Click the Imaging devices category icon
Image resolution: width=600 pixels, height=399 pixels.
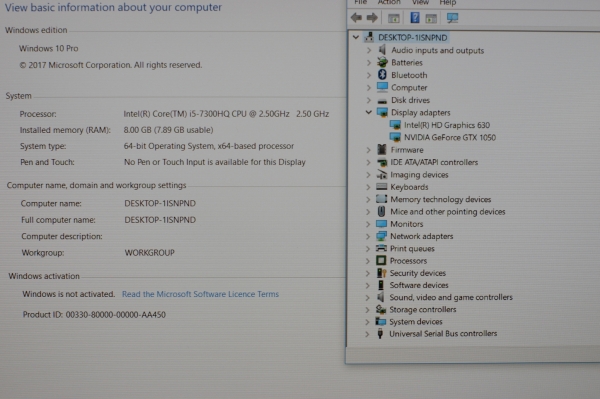click(382, 174)
